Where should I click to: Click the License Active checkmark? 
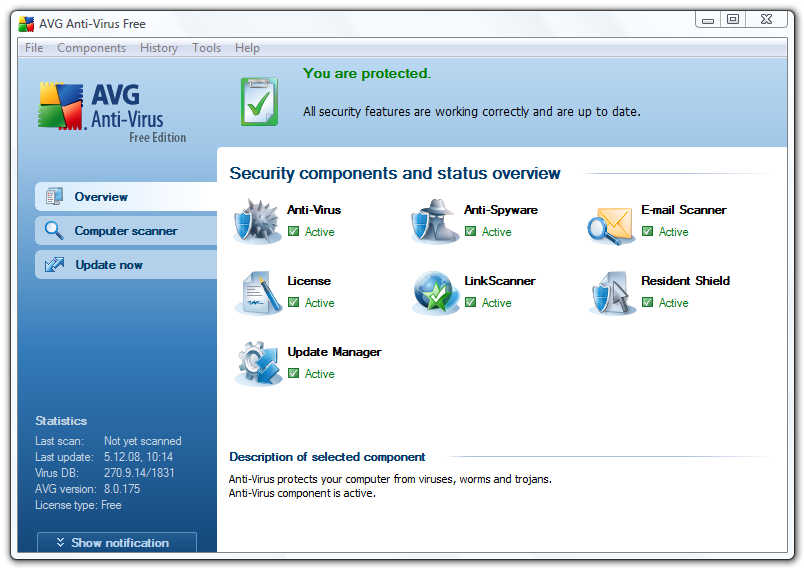pos(293,302)
